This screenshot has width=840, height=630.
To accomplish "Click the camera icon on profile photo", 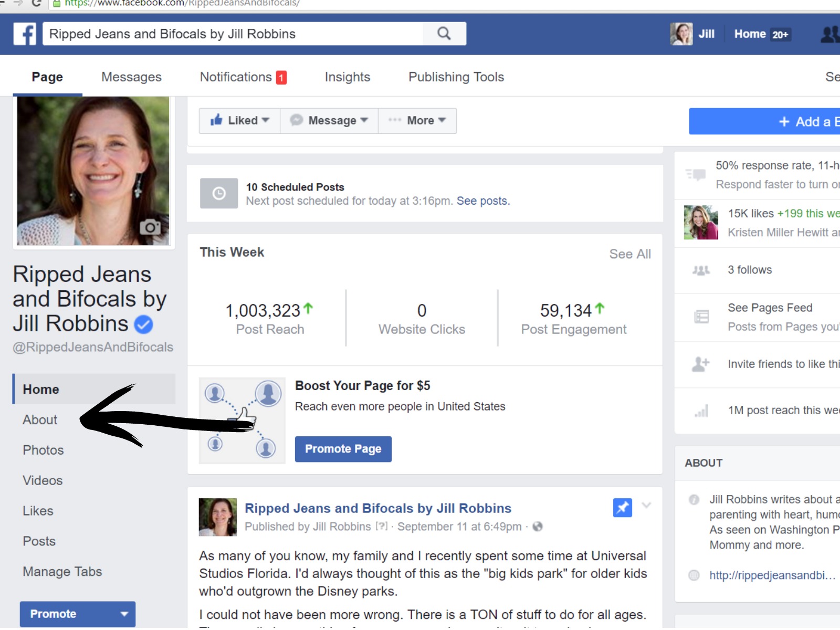I will 150,227.
